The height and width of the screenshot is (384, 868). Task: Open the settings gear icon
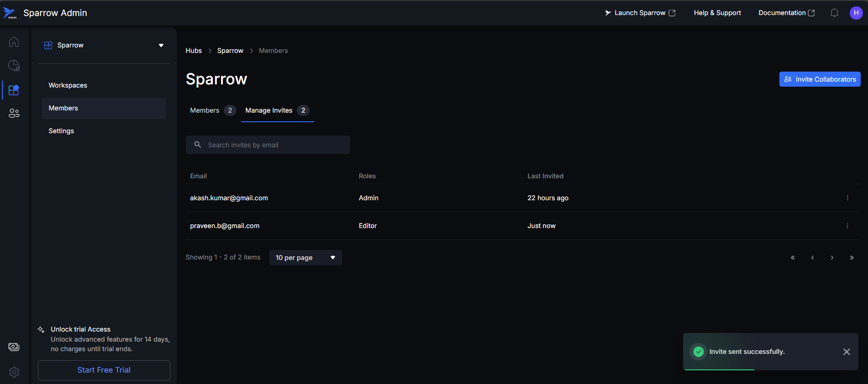pos(14,372)
